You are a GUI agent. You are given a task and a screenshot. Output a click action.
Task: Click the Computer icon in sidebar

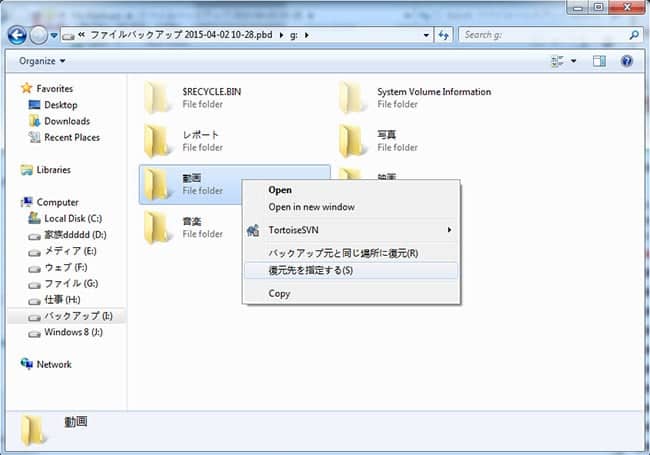(x=27, y=202)
